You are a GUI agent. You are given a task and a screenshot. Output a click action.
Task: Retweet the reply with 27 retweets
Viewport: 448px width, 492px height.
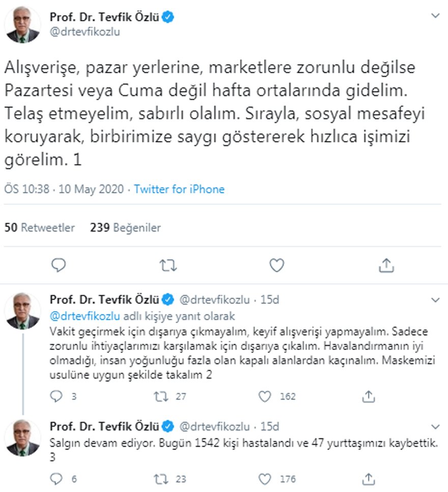pos(162,396)
